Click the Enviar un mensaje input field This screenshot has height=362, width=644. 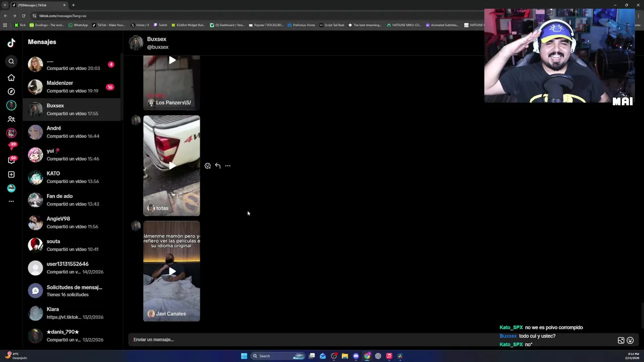372,340
